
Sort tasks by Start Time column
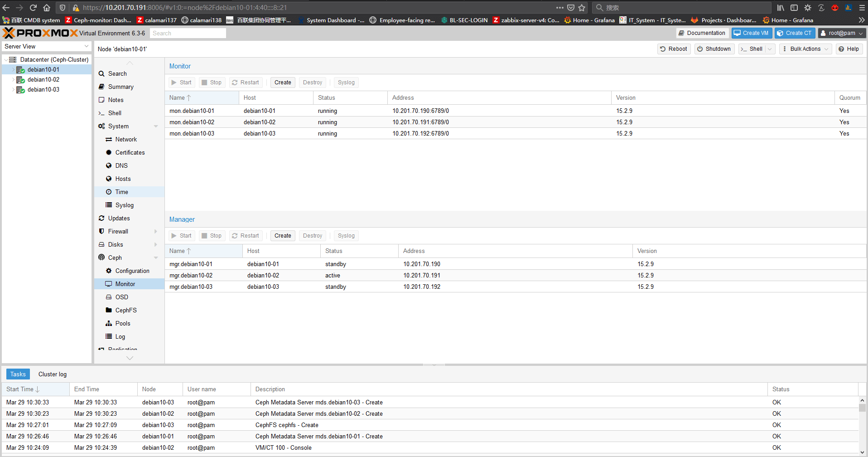click(35, 389)
